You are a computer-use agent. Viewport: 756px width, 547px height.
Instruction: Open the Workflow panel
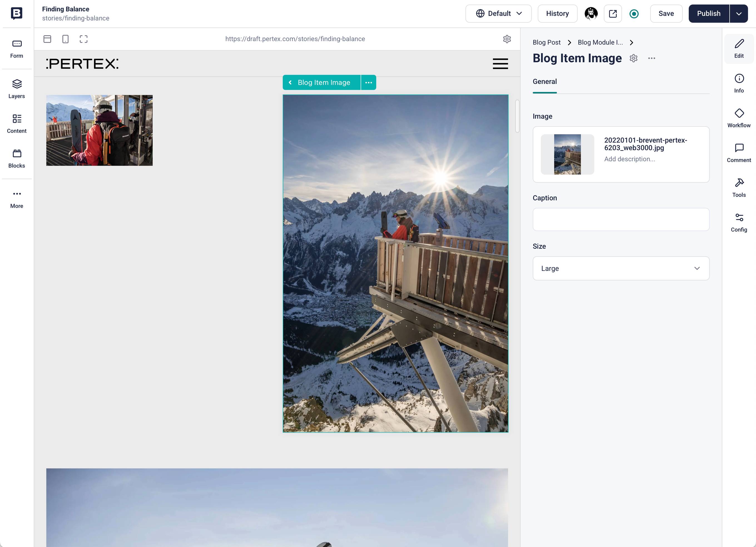point(739,118)
